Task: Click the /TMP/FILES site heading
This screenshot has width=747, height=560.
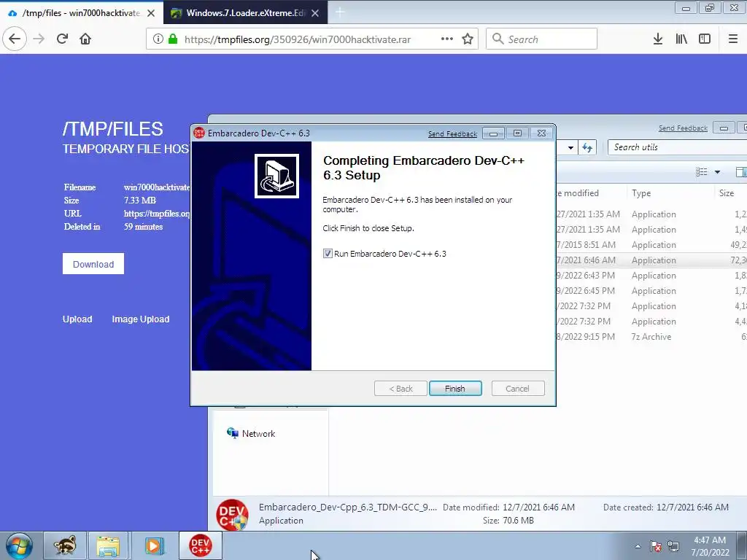Action: click(x=113, y=129)
